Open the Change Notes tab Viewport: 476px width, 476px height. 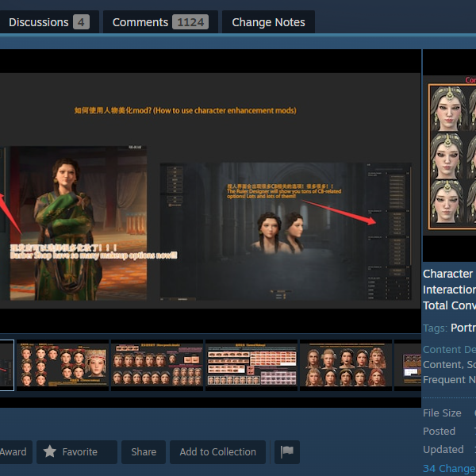[268, 22]
